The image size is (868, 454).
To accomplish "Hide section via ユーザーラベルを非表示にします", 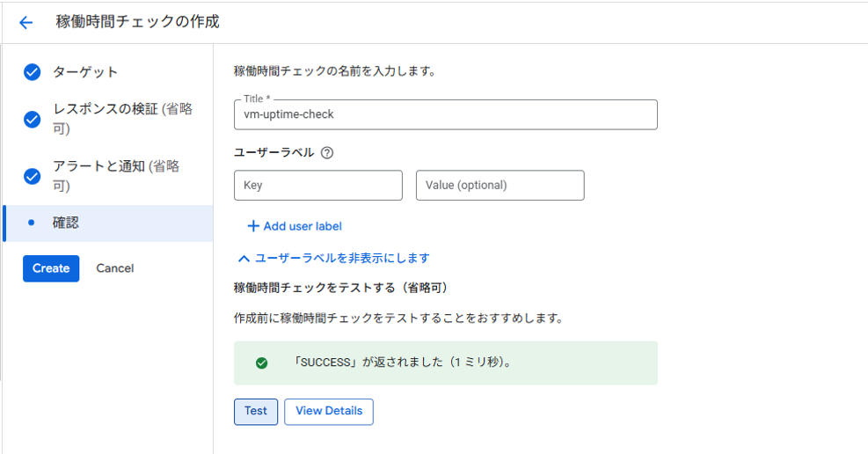I will 342,259.
